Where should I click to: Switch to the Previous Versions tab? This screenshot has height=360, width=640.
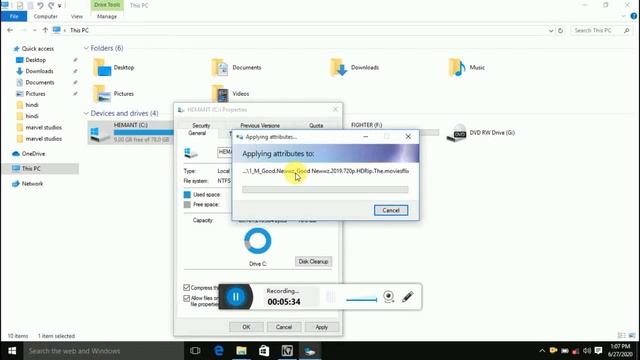[x=260, y=126]
